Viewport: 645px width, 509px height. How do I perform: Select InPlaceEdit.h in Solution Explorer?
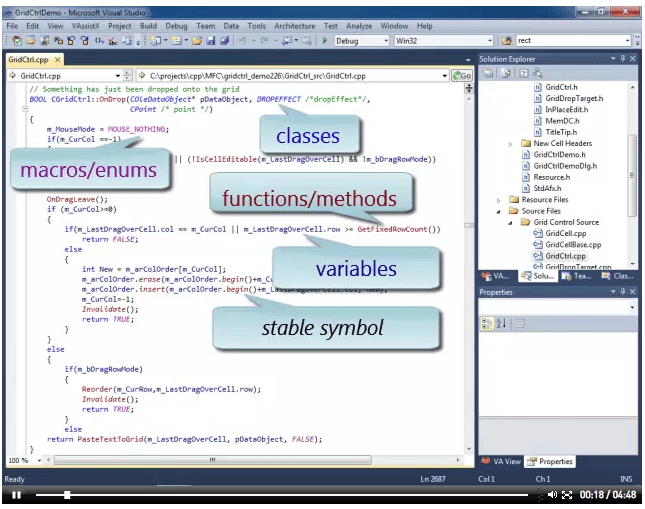(x=566, y=109)
